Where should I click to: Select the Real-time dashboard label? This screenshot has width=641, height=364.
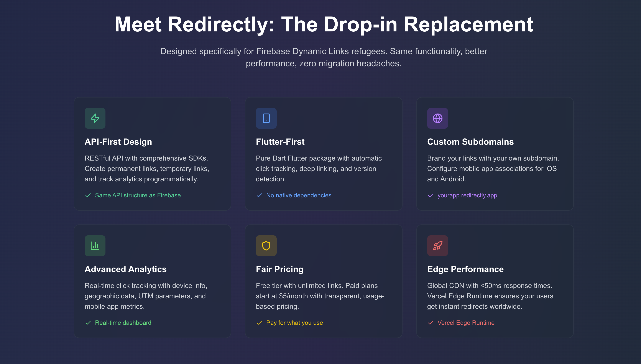coord(123,323)
